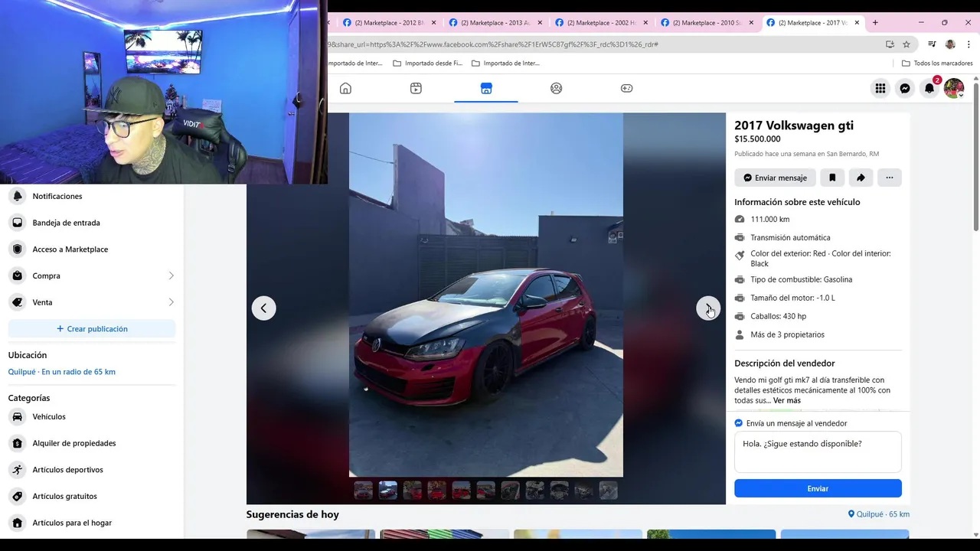Open the three-dots more options button
The height and width of the screenshot is (551, 980).
tap(889, 178)
